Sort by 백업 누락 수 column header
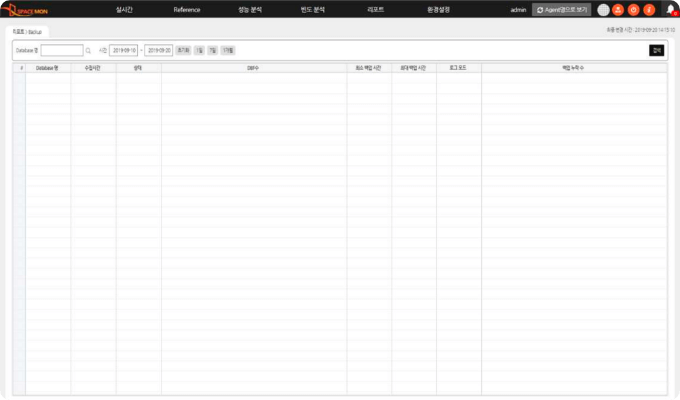This screenshot has width=680, height=400. (x=574, y=68)
